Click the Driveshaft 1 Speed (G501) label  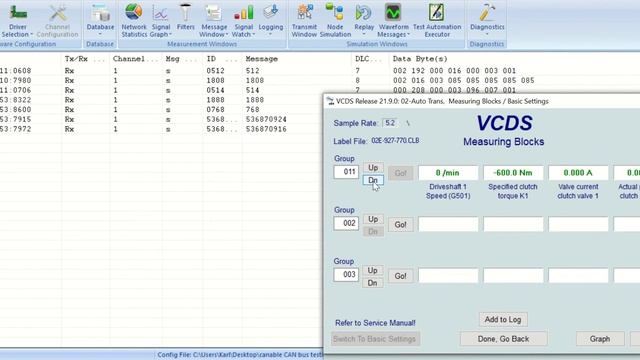coord(448,191)
